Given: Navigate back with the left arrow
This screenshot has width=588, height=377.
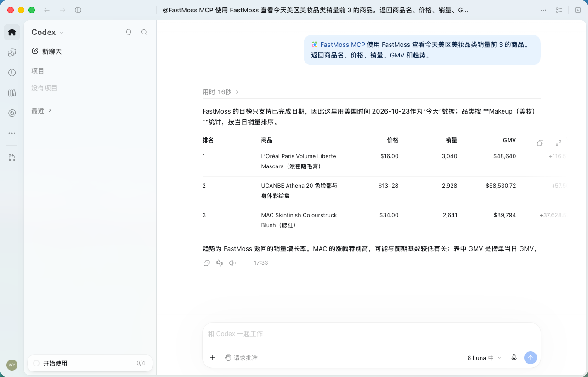Looking at the screenshot, I should point(47,10).
